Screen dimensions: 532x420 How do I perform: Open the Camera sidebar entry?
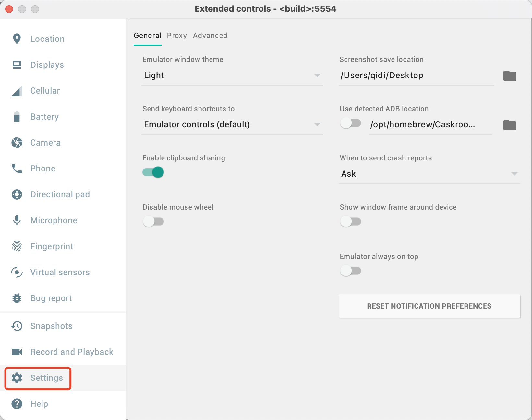[63, 143]
